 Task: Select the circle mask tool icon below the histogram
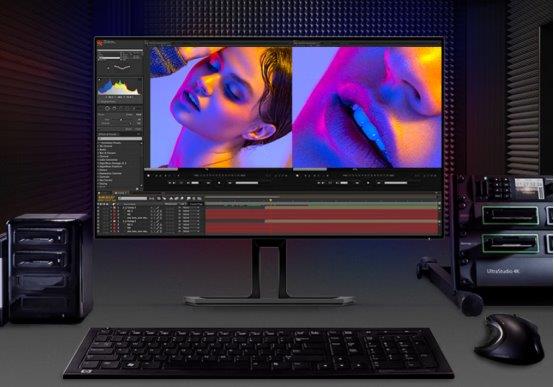[x=108, y=108]
